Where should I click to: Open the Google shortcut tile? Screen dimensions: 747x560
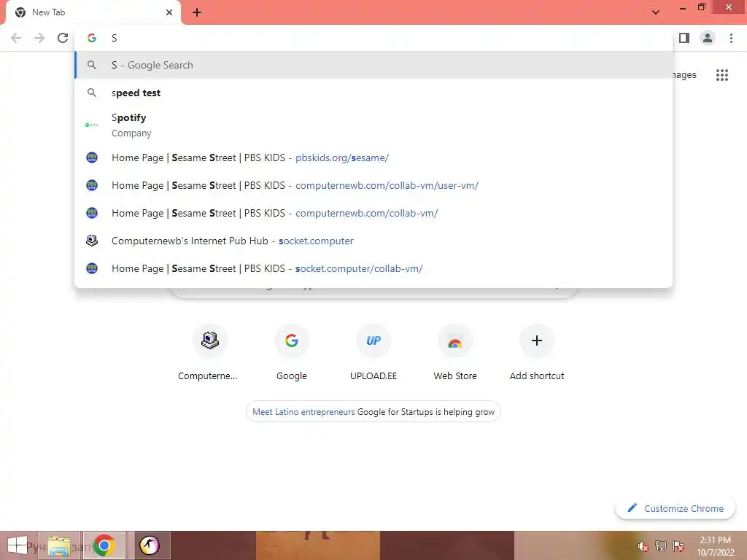tap(292, 353)
